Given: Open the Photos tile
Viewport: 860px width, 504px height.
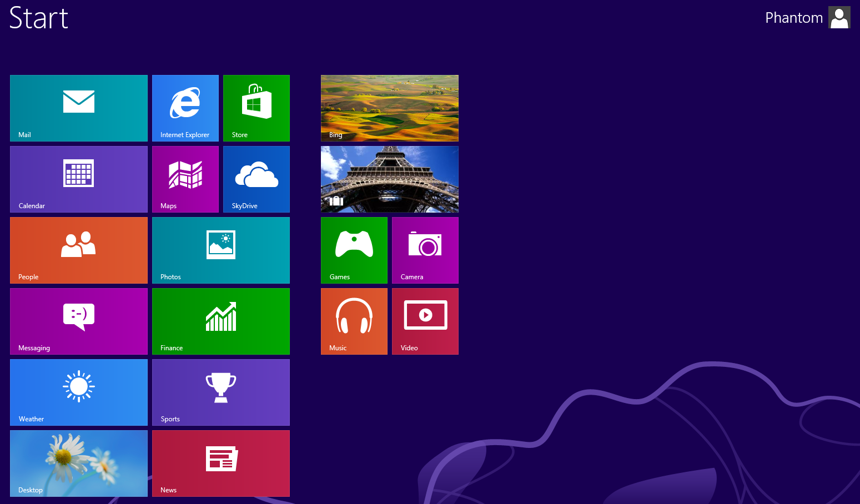Looking at the screenshot, I should pyautogui.click(x=221, y=250).
